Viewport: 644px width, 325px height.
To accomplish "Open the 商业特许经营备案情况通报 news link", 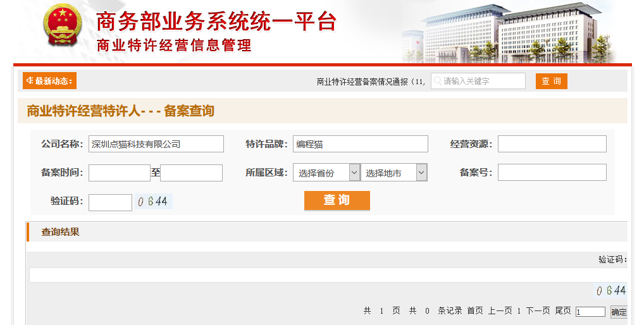I will (x=371, y=82).
